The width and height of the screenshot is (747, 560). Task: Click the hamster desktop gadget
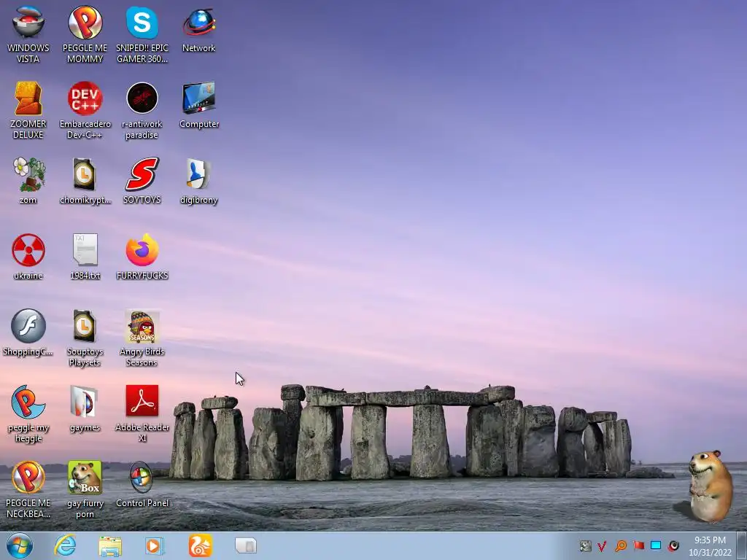tap(709, 486)
